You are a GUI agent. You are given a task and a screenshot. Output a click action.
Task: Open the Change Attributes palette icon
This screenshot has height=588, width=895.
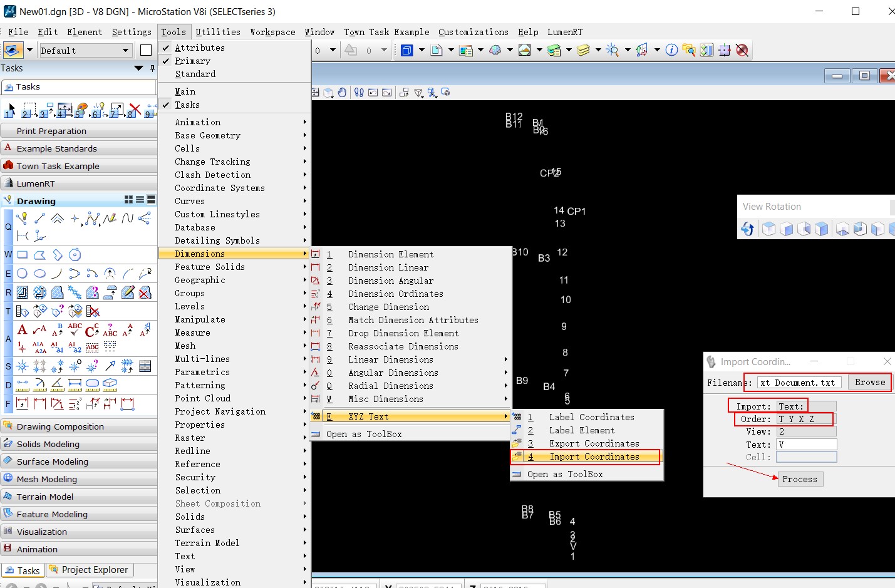(x=81, y=111)
